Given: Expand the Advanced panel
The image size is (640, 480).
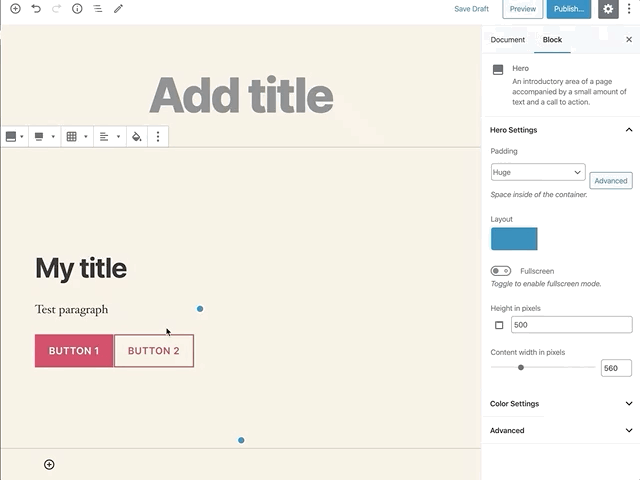Looking at the screenshot, I should [x=561, y=431].
